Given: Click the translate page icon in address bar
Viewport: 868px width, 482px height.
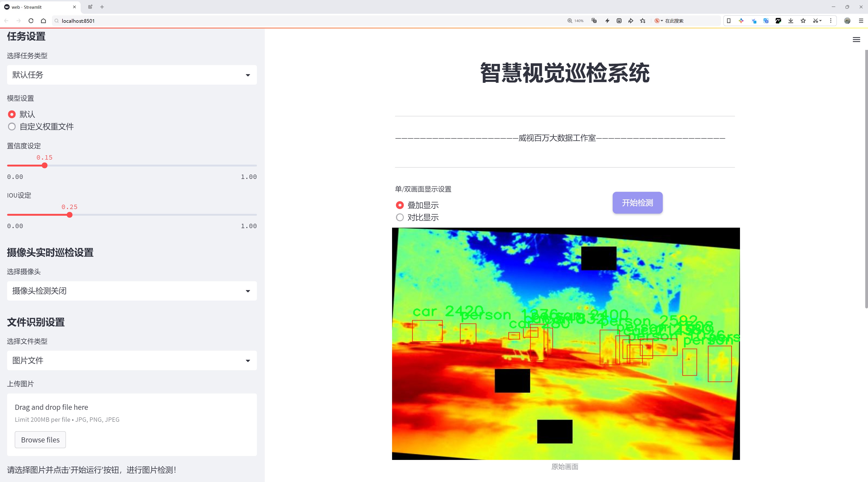Looking at the screenshot, I should [594, 21].
